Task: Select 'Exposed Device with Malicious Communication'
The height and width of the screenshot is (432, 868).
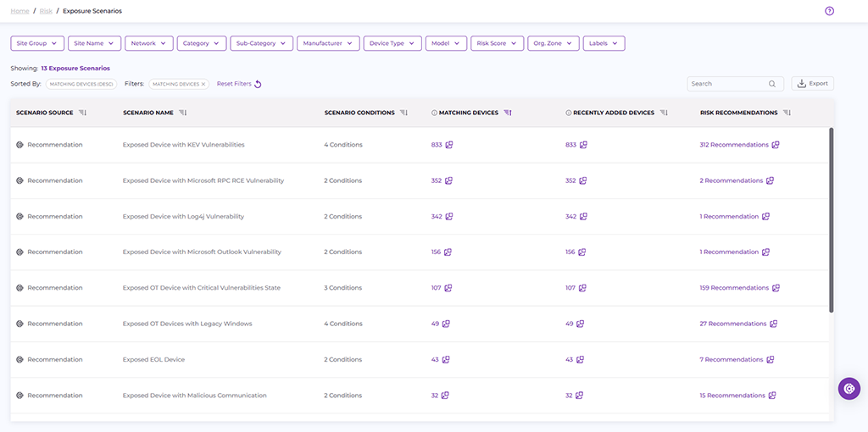Action: 194,396
